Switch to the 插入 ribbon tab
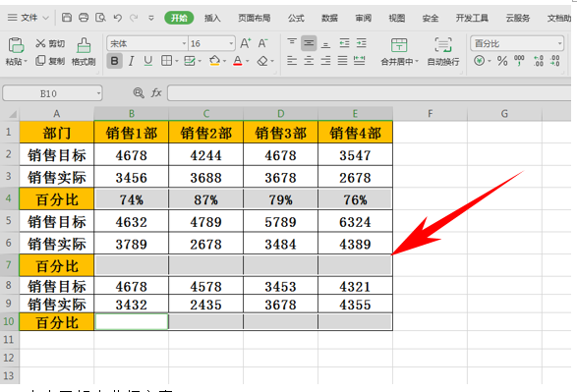577x392 pixels. coord(212,18)
